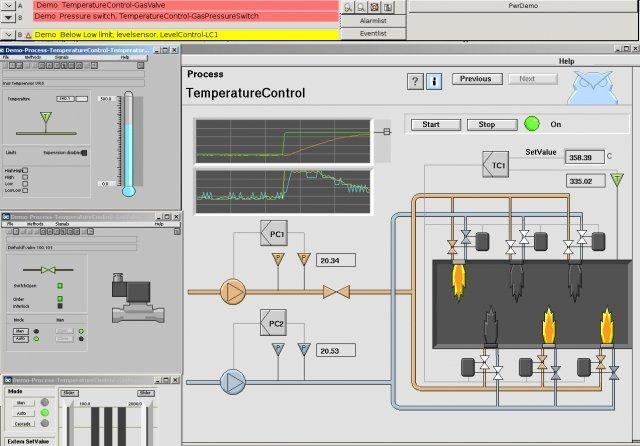
Task: Click the lit bottom-right burner flame
Action: point(607,326)
